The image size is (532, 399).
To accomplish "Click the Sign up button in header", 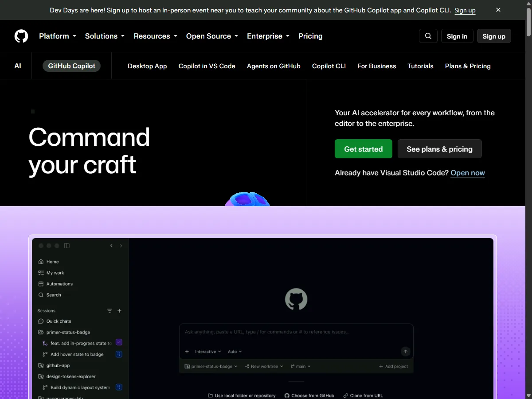I will [x=494, y=36].
